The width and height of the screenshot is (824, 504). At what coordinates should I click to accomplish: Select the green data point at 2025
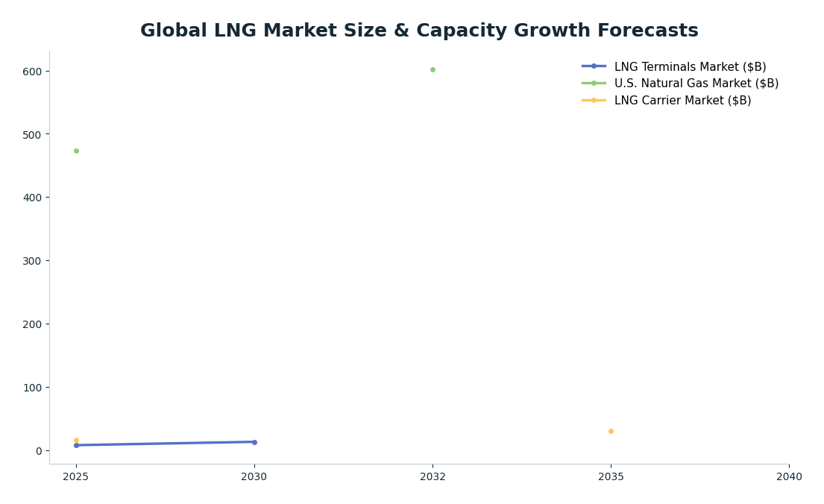76,151
